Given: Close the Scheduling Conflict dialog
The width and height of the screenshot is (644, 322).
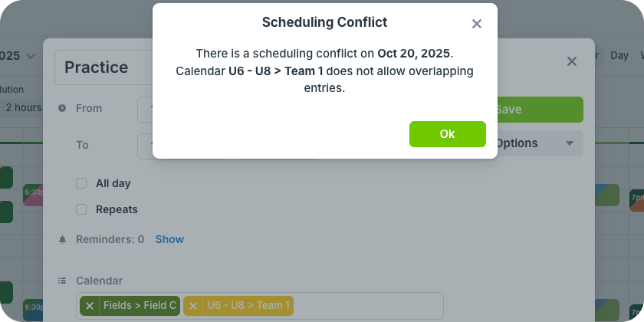Looking at the screenshot, I should tap(477, 24).
